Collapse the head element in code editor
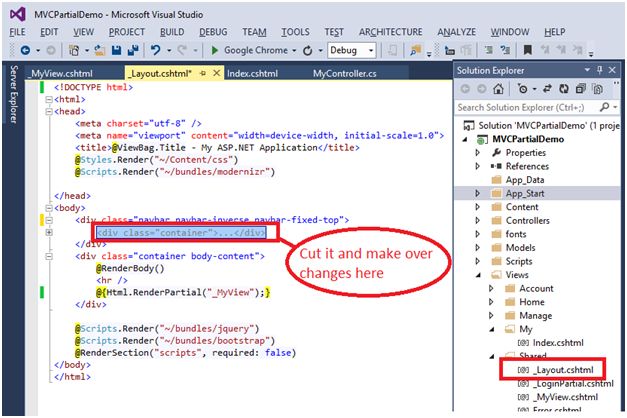The width and height of the screenshot is (627, 418). click(x=49, y=112)
